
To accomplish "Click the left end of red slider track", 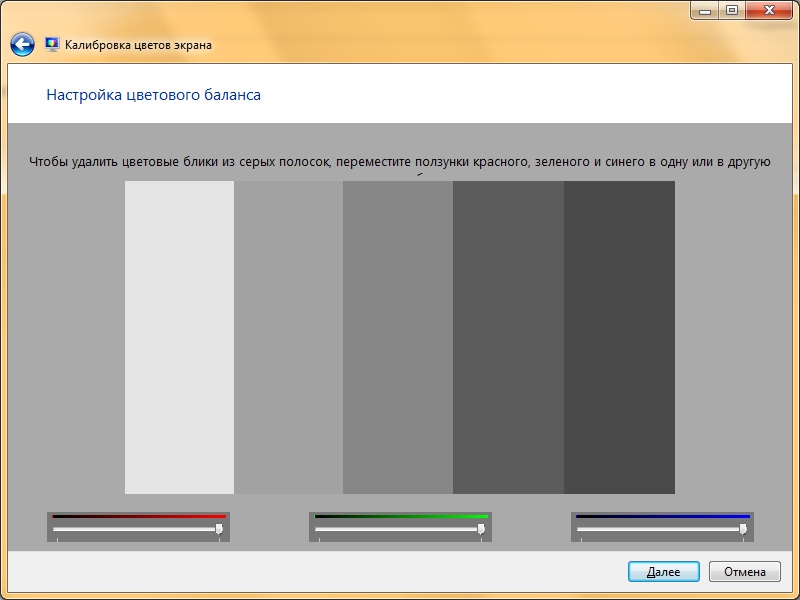I will (x=57, y=529).
